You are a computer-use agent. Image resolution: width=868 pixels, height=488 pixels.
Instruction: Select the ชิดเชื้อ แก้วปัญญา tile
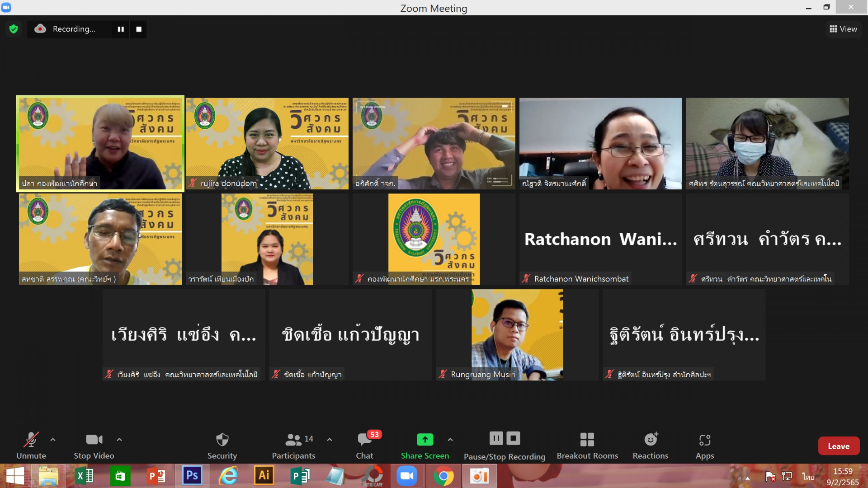(350, 335)
